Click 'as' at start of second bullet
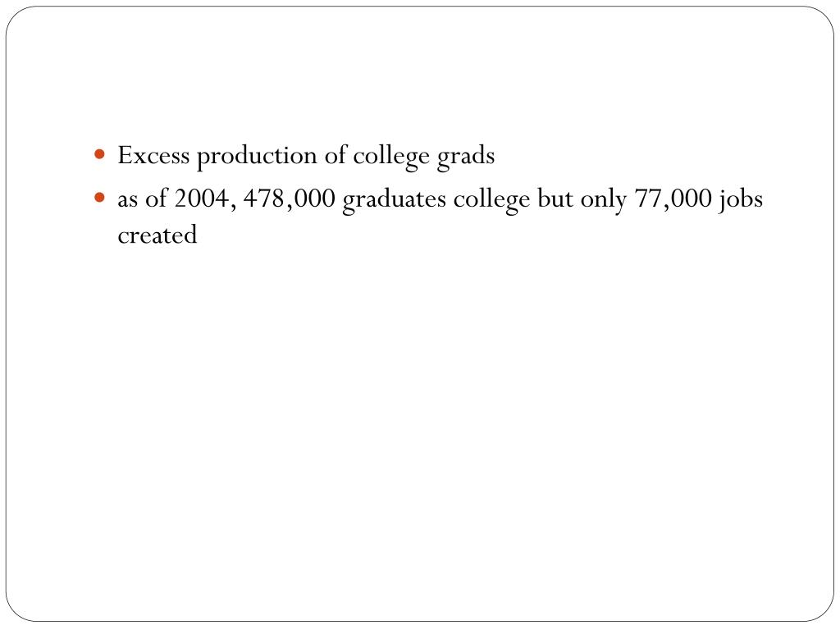 (127, 202)
